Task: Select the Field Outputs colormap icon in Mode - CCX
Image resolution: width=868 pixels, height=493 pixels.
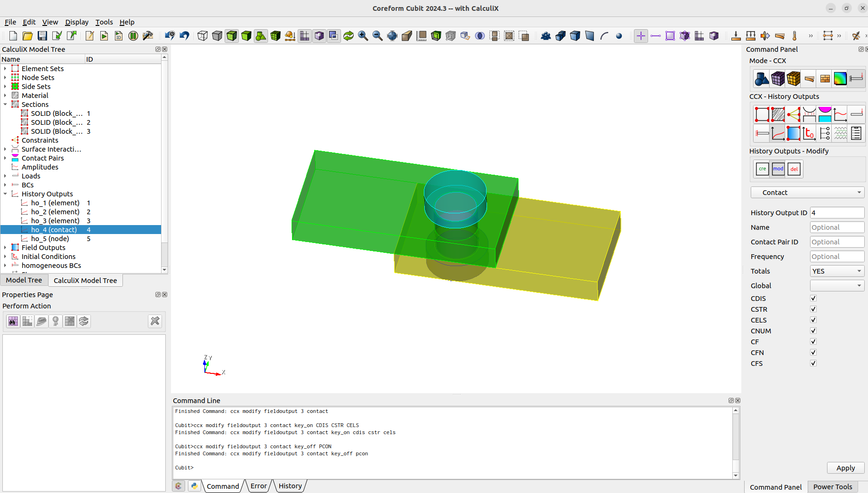Action: click(x=840, y=79)
